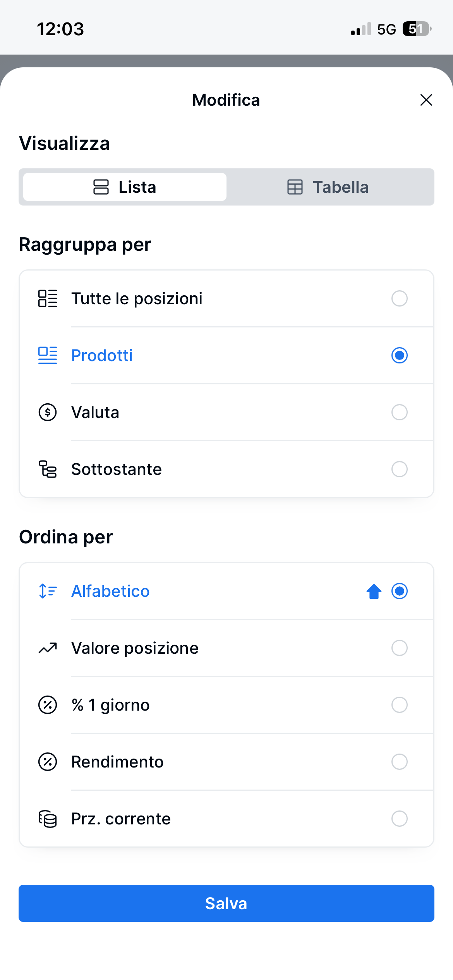Switch to the Lista view tab
The image size is (453, 980).
click(125, 187)
